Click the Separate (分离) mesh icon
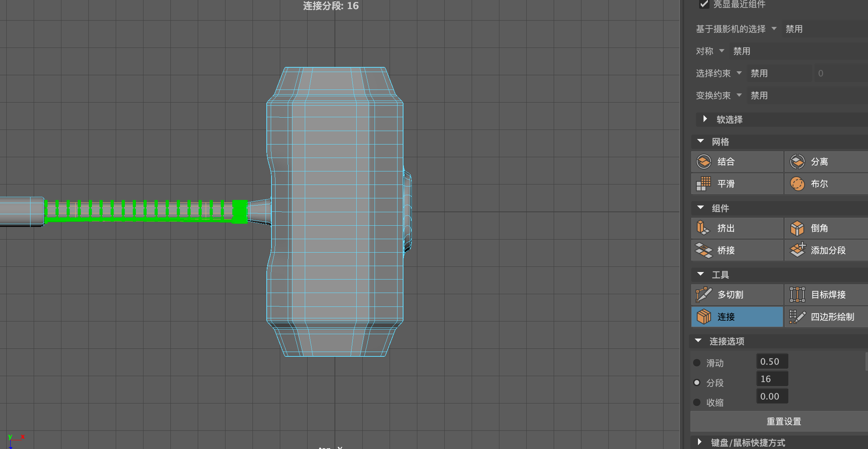Viewport: 868px width, 449px height. pos(797,162)
